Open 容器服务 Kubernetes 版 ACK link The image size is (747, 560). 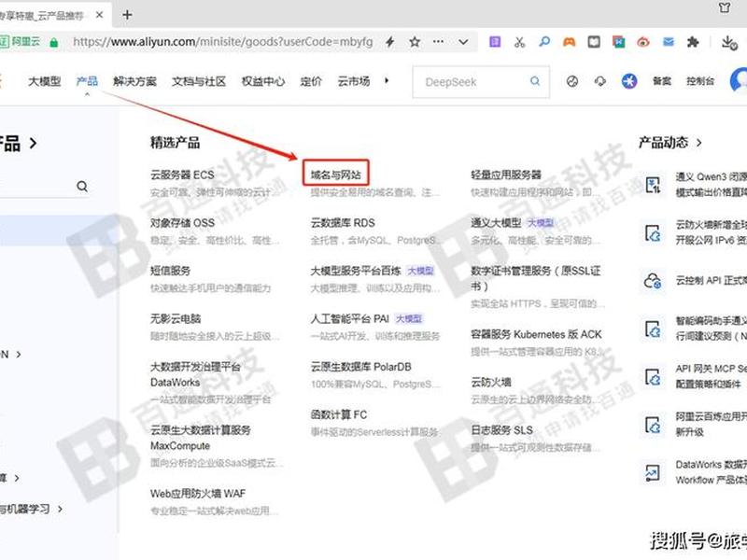point(536,335)
